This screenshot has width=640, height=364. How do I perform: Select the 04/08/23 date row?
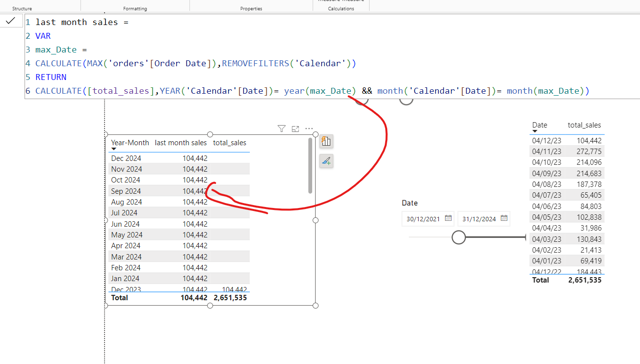coord(547,184)
